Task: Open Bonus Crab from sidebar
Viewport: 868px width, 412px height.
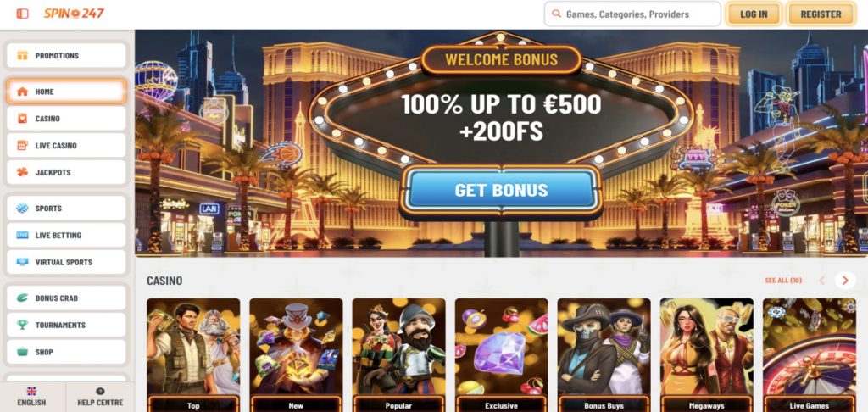Action: tap(66, 298)
